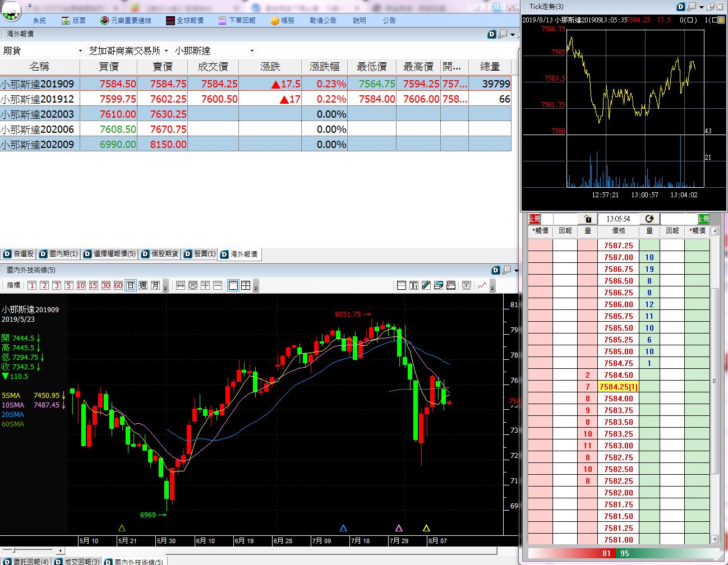Screen dimensions: 728x565
Task: Select 10-minute chart period
Action: point(81,285)
